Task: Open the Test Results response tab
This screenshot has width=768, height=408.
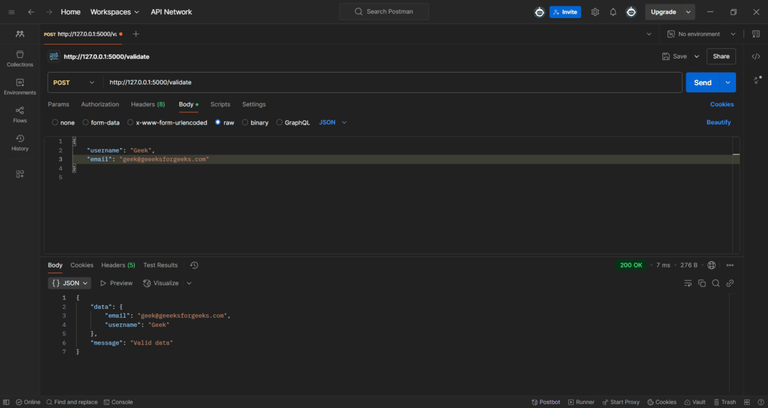Action: click(160, 265)
